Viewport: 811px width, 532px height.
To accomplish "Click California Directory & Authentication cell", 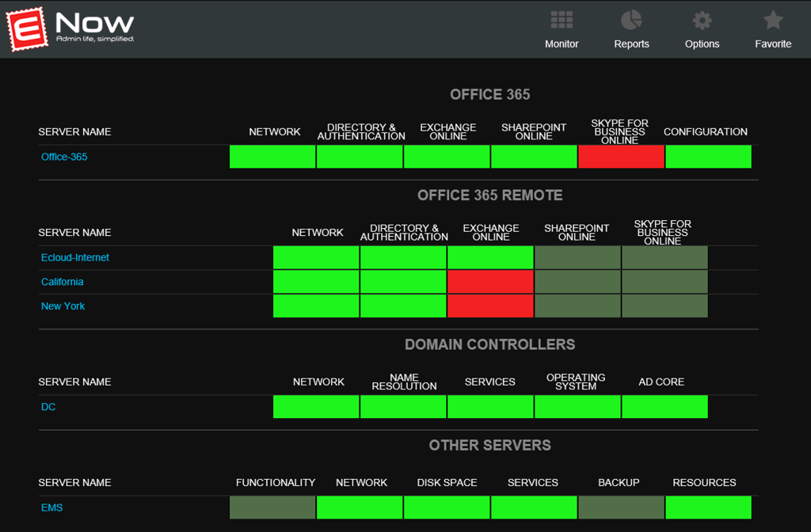I will (403, 282).
